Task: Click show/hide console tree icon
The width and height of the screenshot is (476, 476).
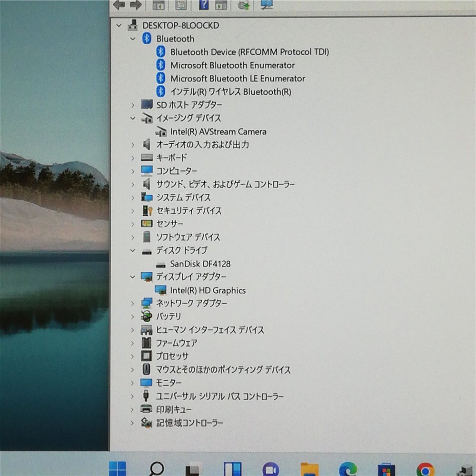Action: 158,5
